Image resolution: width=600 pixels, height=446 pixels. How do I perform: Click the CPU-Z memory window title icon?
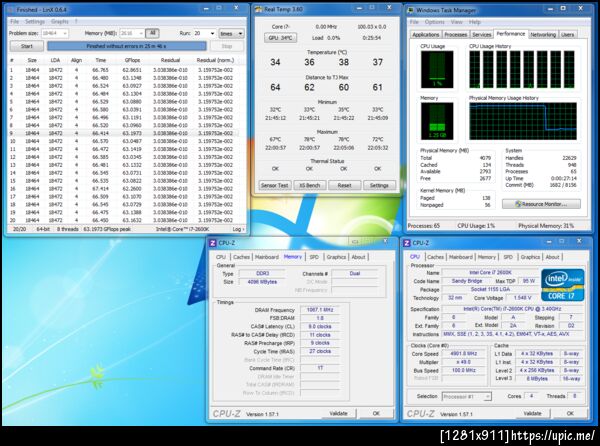[212, 243]
